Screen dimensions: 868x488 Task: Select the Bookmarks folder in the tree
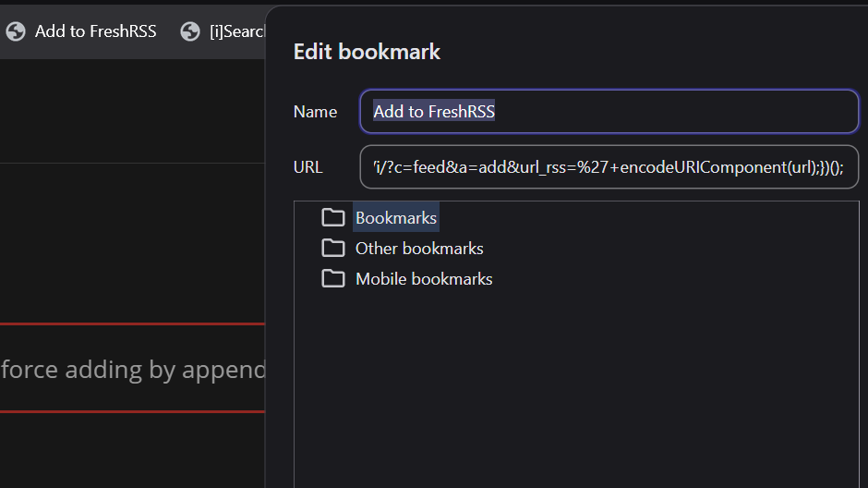click(396, 218)
